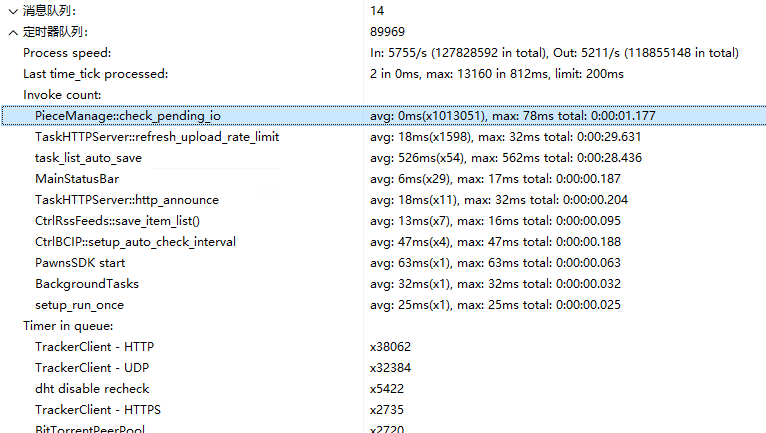Viewport: 766px width, 433px height.
Task: Select the PawnsSDK start row
Action: tap(383, 263)
